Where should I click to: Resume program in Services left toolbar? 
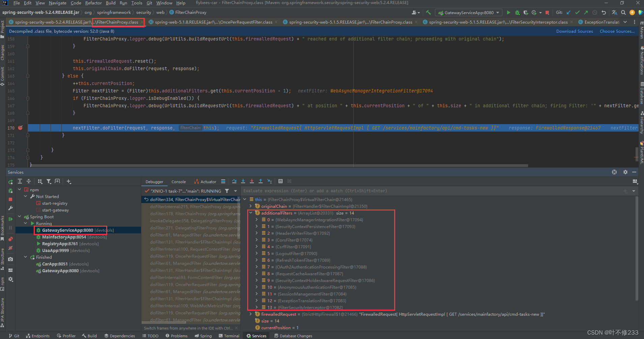[10, 219]
